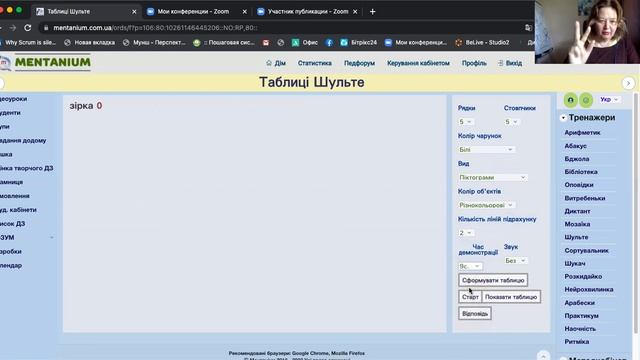Switch to Участник публикации - Zoom tab
This screenshot has height=360, width=640.
click(308, 11)
